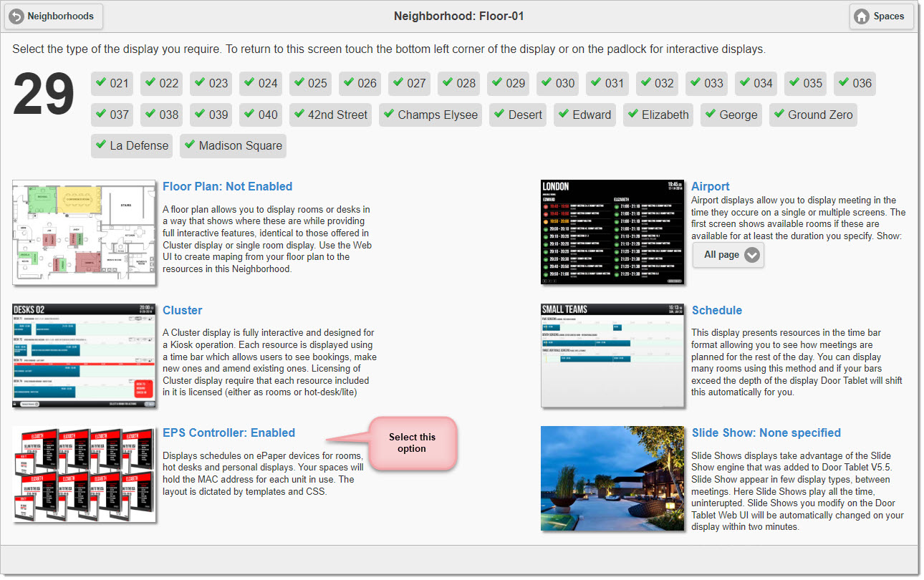Select the Cluster heading link
The width and height of the screenshot is (924, 580).
pos(182,310)
